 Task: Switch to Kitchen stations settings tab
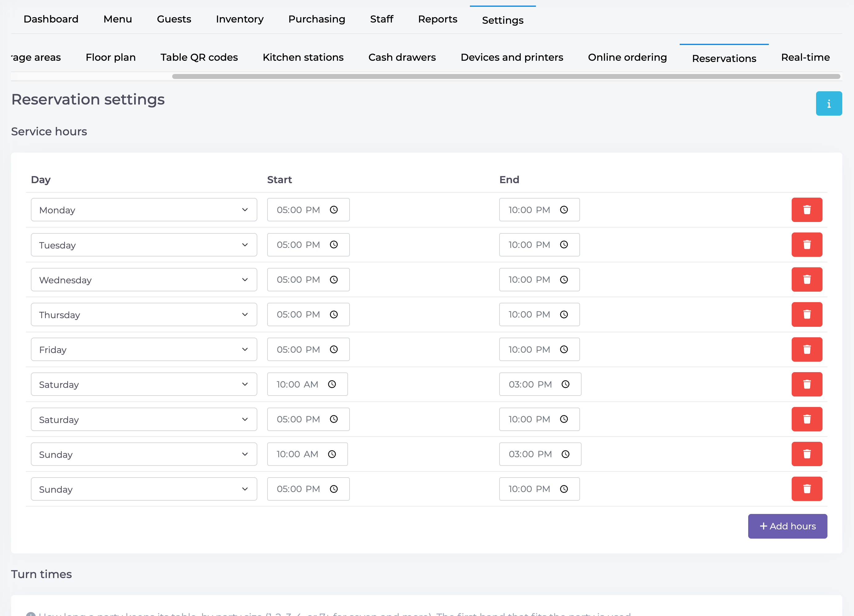coord(303,57)
